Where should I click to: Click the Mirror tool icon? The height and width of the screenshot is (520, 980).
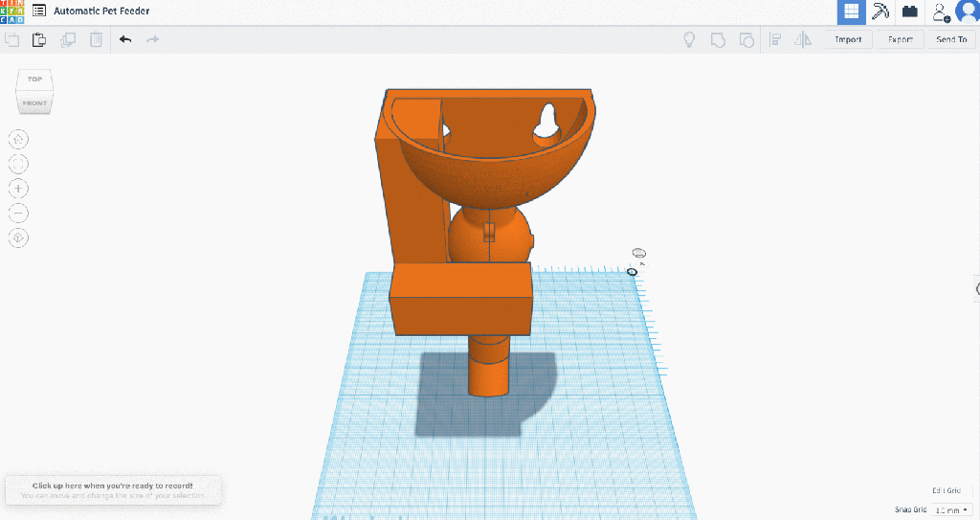804,39
